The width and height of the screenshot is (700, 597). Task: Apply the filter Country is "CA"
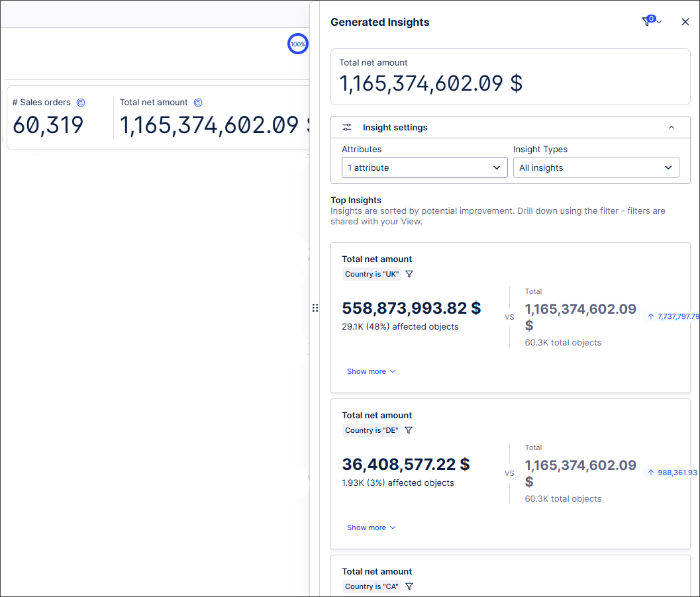pos(409,586)
